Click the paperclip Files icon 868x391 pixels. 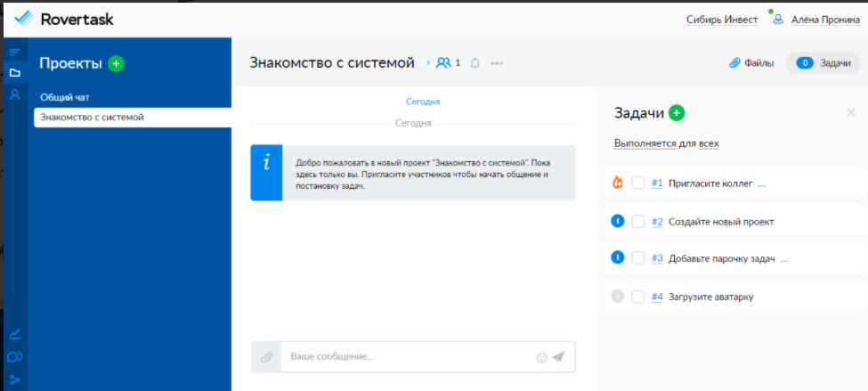pos(734,63)
